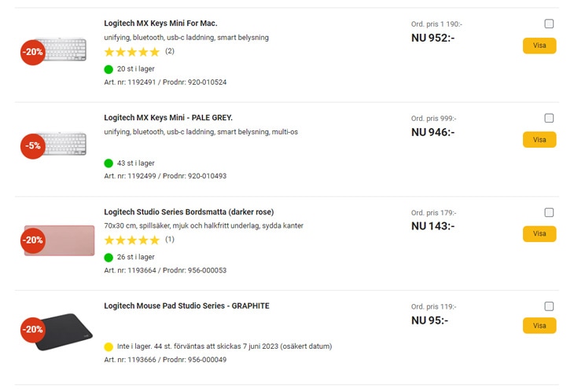Open Logitech MX Keys Mini - PALE GREY title link
Viewport: 574px width, 392px height.
pyautogui.click(x=168, y=118)
